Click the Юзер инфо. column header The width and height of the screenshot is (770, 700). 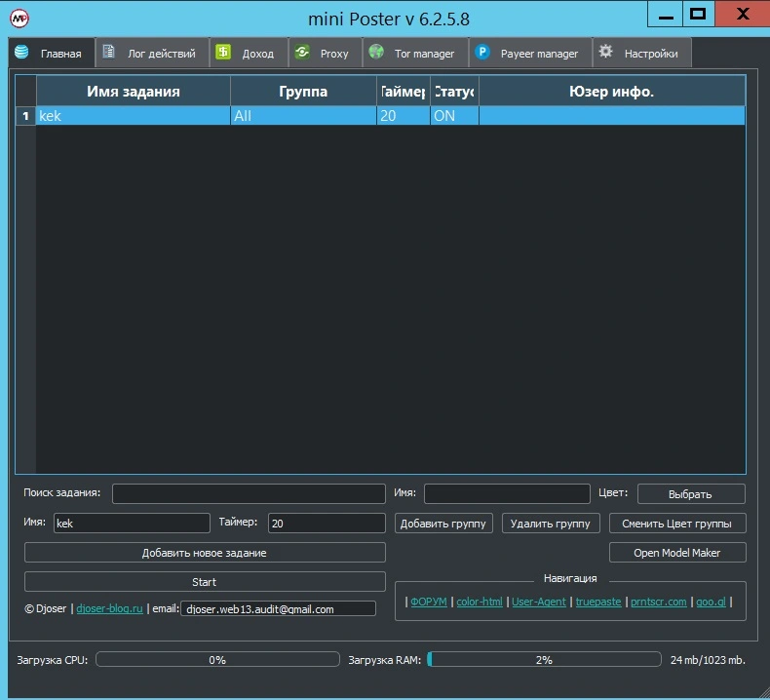pos(612,92)
